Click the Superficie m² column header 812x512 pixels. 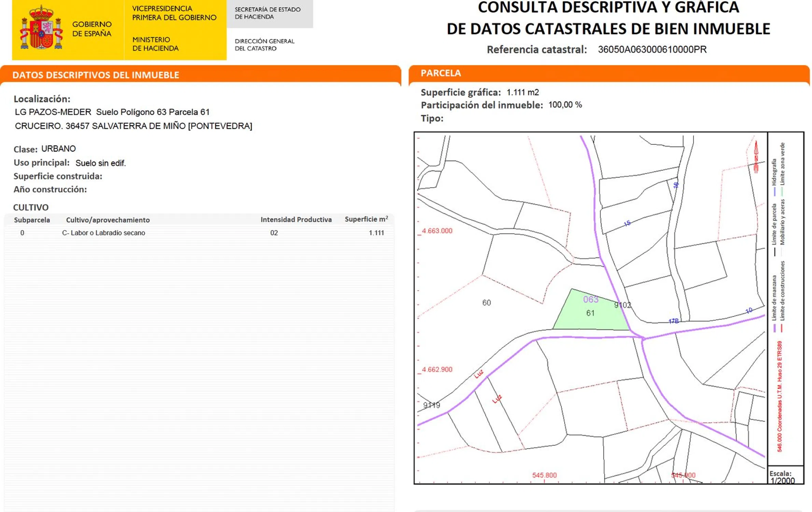[366, 219]
